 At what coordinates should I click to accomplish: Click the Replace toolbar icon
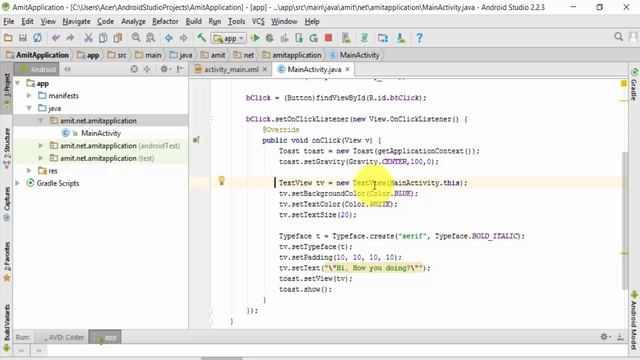click(151, 38)
